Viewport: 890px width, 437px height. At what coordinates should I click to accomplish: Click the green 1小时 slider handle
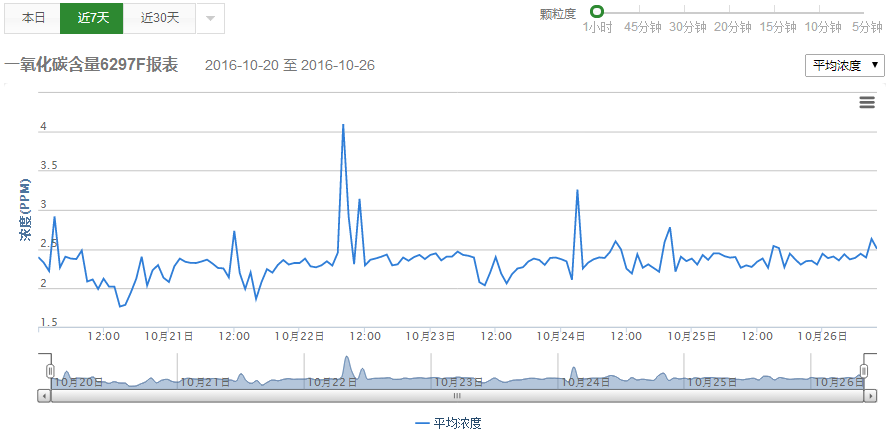pyautogui.click(x=597, y=12)
